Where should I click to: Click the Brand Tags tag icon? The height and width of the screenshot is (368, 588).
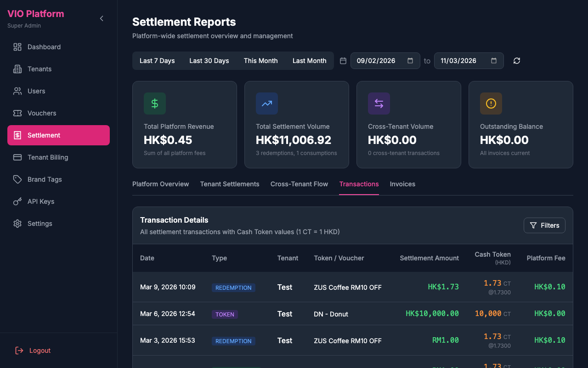point(17,179)
